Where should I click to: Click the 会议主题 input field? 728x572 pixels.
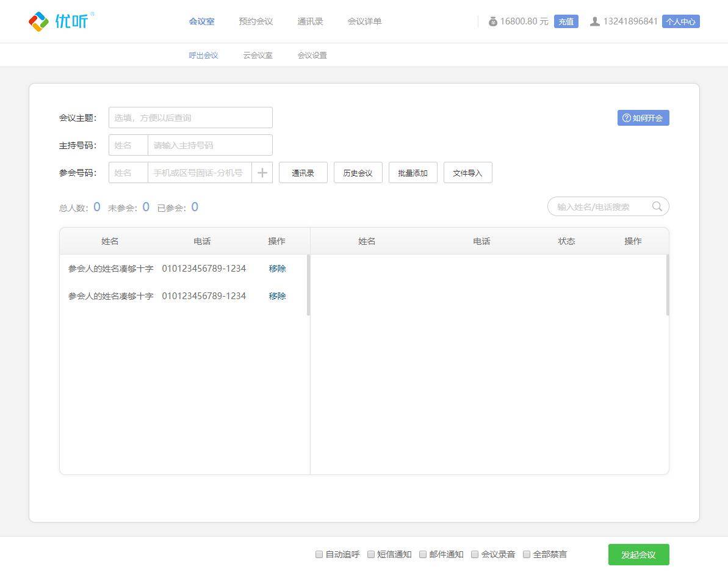tap(190, 118)
